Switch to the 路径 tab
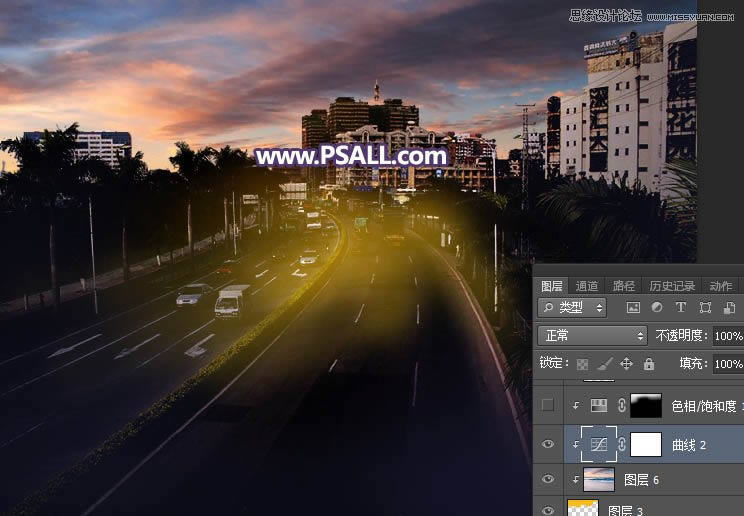Screen dimensions: 744x516 tap(623, 286)
